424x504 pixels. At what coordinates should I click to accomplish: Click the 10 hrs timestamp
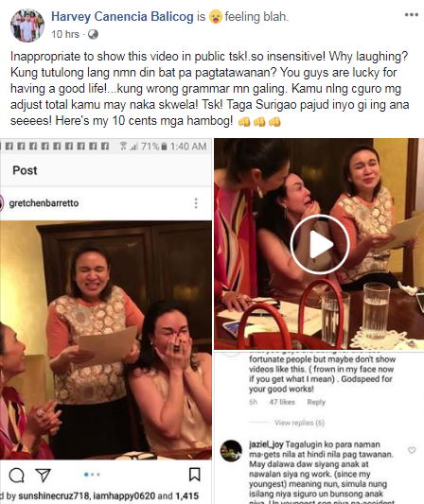(65, 34)
